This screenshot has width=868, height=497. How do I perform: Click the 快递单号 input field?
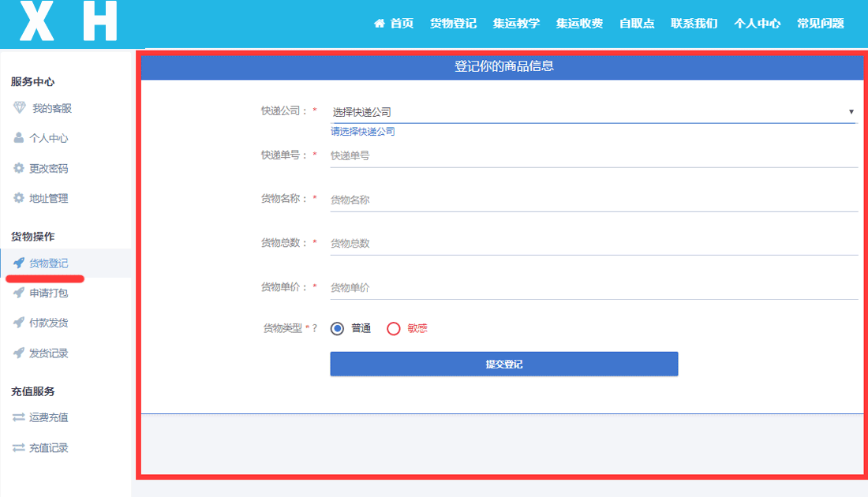click(x=592, y=156)
